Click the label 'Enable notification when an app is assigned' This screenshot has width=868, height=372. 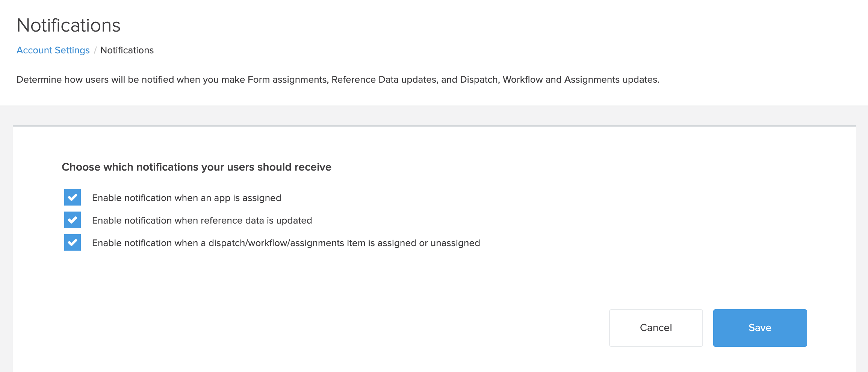tap(186, 198)
